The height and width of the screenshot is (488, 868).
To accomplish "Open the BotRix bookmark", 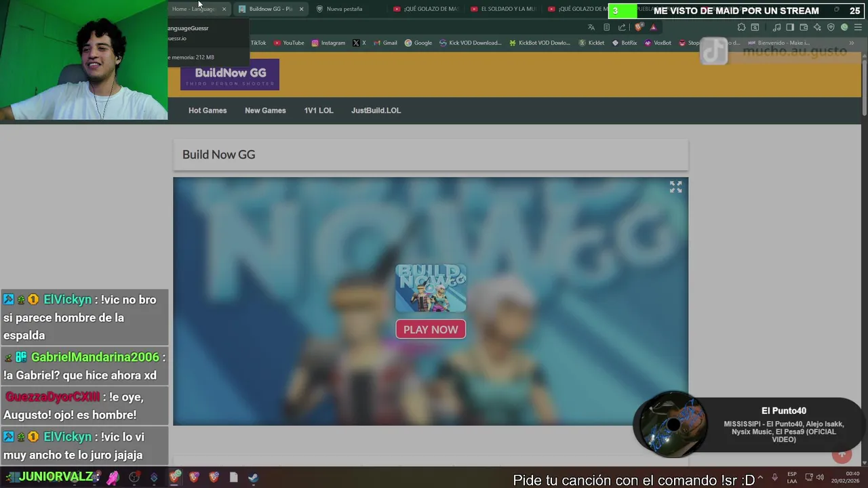I will tap(625, 43).
